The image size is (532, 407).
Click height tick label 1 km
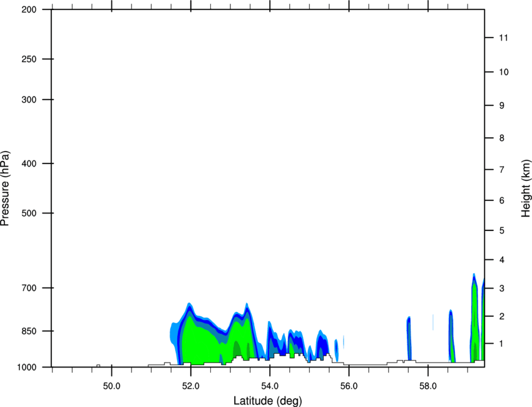click(x=502, y=344)
